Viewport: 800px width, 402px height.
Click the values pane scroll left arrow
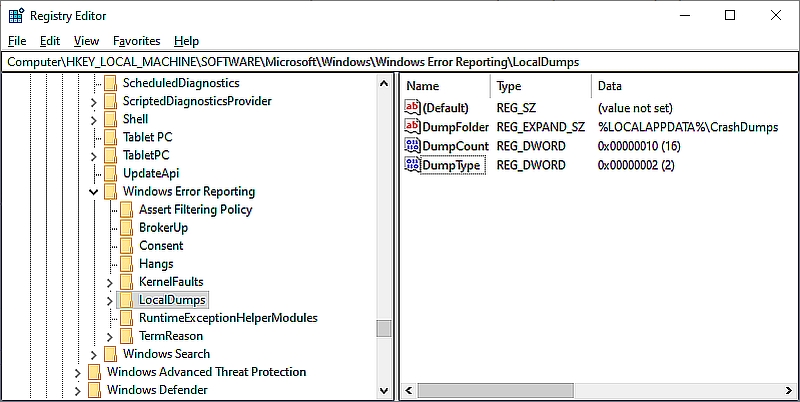(408, 391)
